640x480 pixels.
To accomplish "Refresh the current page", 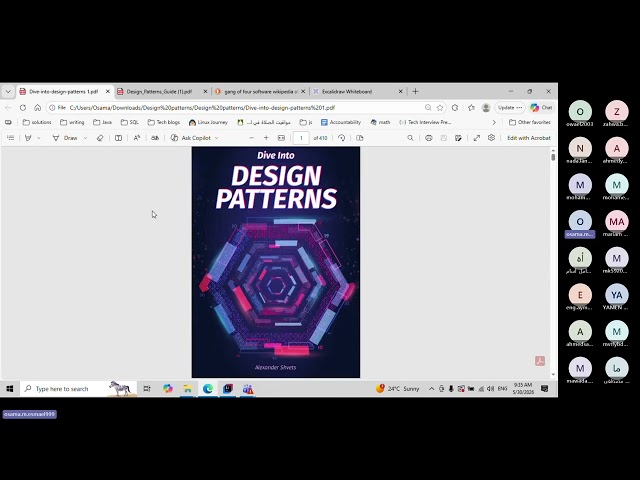I will [x=23, y=108].
